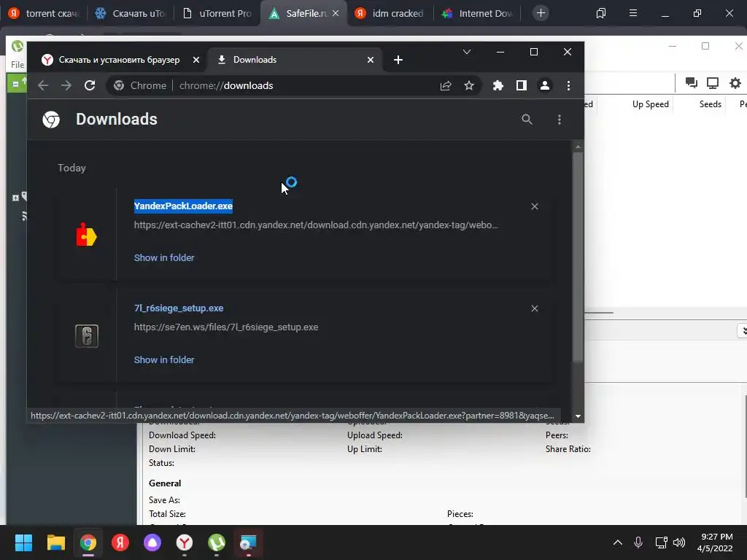Switch to 'uTorrent Pro' background browser tab
This screenshot has height=560, width=747.
coord(217,13)
